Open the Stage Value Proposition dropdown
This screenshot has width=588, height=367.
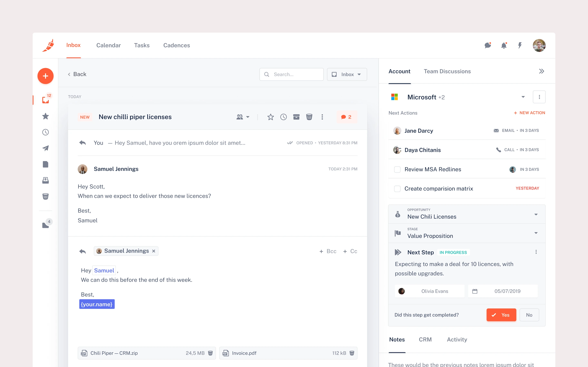536,233
